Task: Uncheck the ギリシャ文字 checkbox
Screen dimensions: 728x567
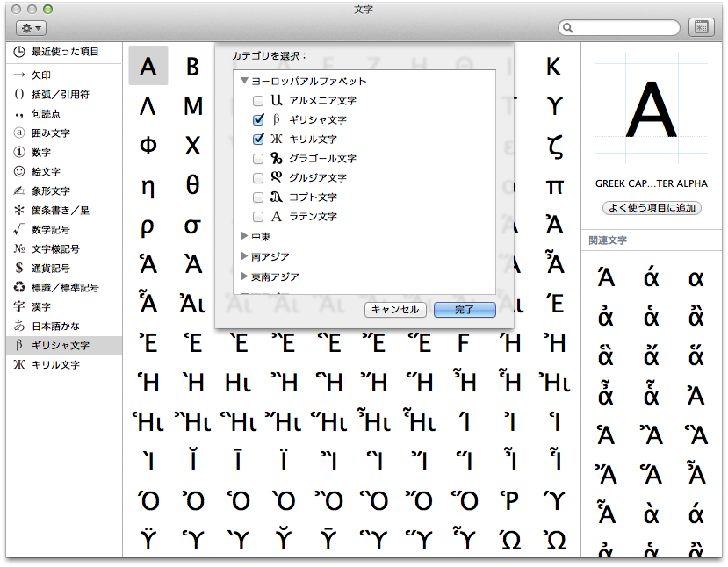Action: 258,120
